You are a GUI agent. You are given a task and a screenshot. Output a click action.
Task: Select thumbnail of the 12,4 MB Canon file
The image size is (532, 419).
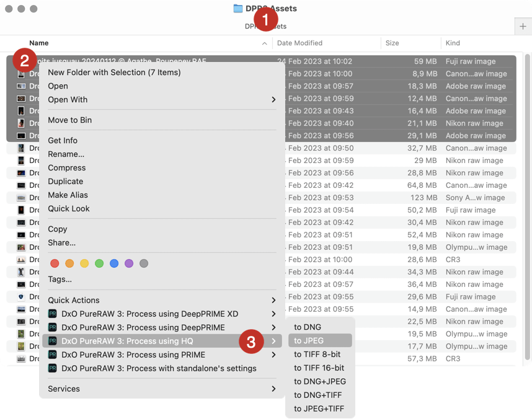tap(21, 99)
